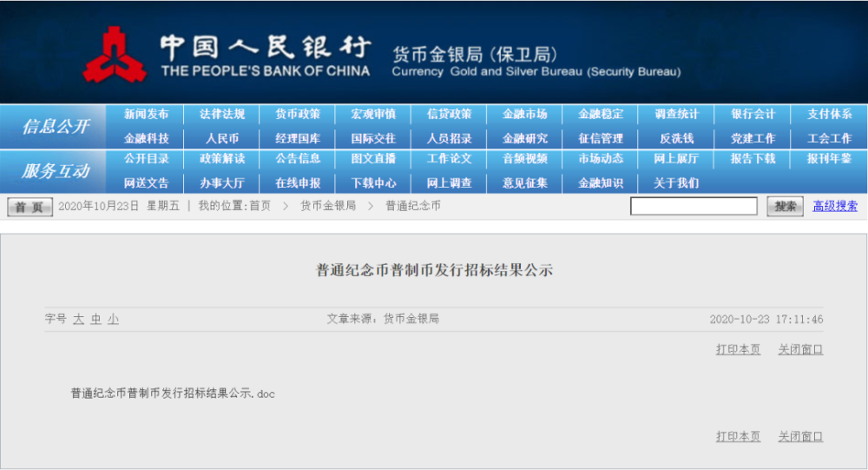This screenshot has height=470, width=868.
Task: Open 金融研究 menu item
Action: 525,138
